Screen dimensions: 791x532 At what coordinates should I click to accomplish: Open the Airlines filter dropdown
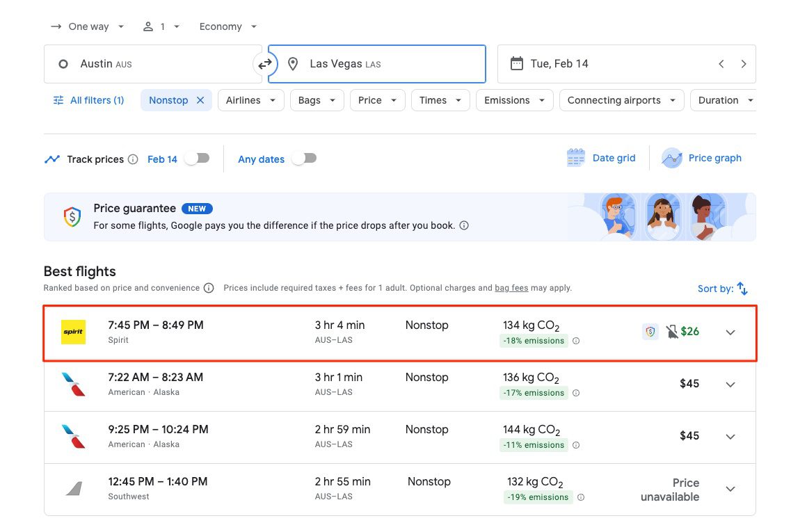click(x=250, y=99)
